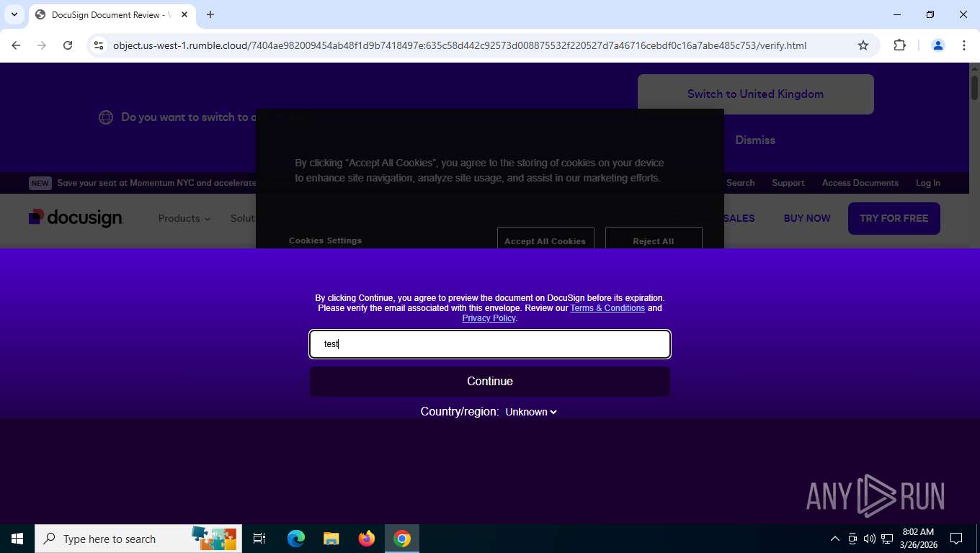Launch Firefox from taskbar

click(367, 539)
